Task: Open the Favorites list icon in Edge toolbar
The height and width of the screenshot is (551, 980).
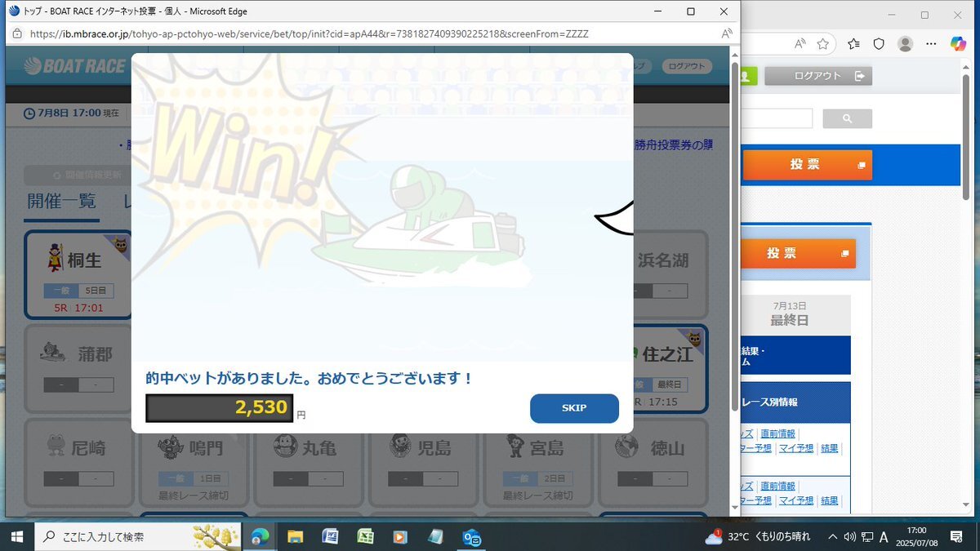Action: pyautogui.click(x=853, y=43)
